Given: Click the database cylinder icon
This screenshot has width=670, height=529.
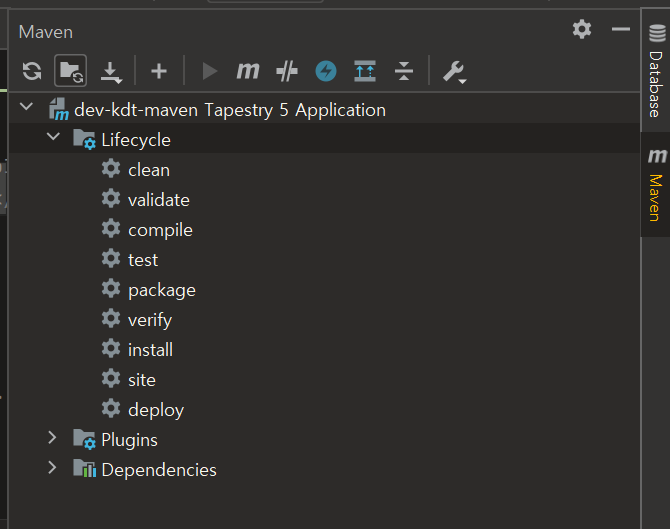Looking at the screenshot, I should coord(657,33).
